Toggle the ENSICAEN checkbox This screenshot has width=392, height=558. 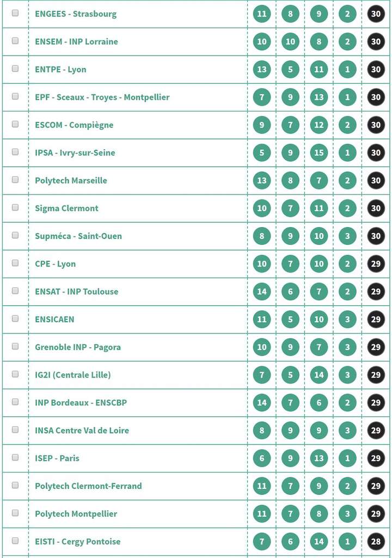pos(15,319)
